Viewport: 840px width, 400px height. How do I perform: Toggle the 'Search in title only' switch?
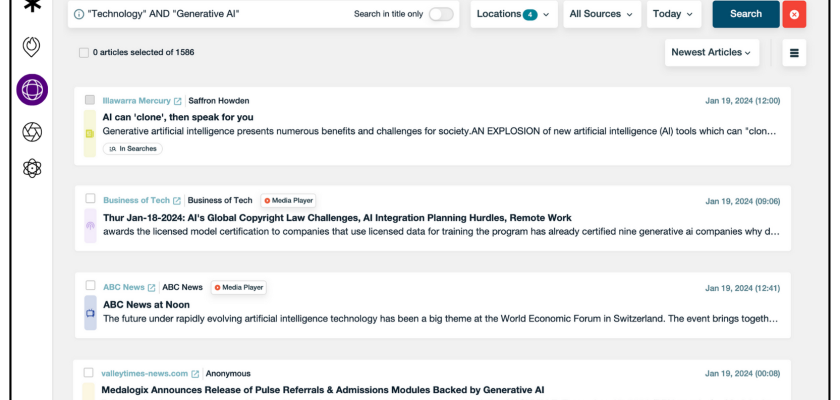(x=440, y=15)
